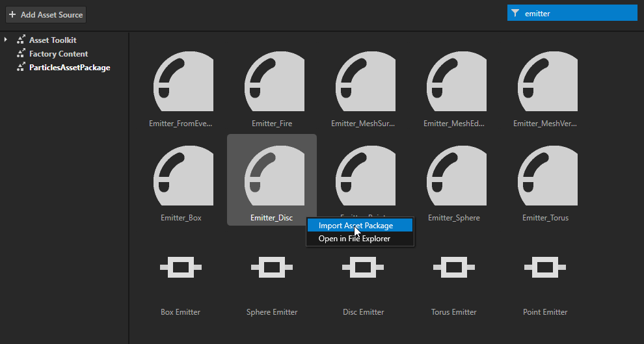Viewport: 644px width, 344px height.
Task: Click the Emitter_FromEve... label text
Action: click(181, 124)
